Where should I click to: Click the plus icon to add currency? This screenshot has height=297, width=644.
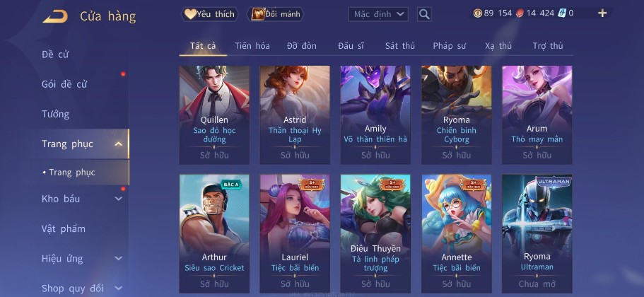click(x=602, y=13)
